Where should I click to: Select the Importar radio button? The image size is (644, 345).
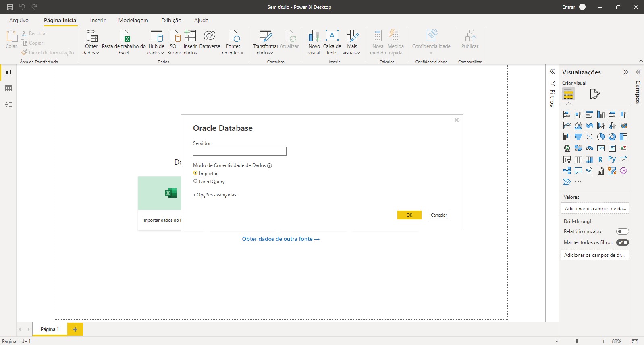pyautogui.click(x=195, y=173)
